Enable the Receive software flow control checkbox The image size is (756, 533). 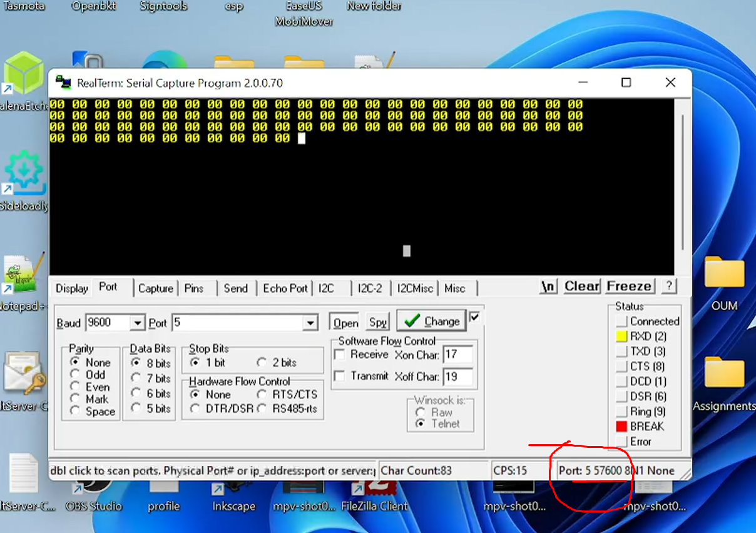340,355
